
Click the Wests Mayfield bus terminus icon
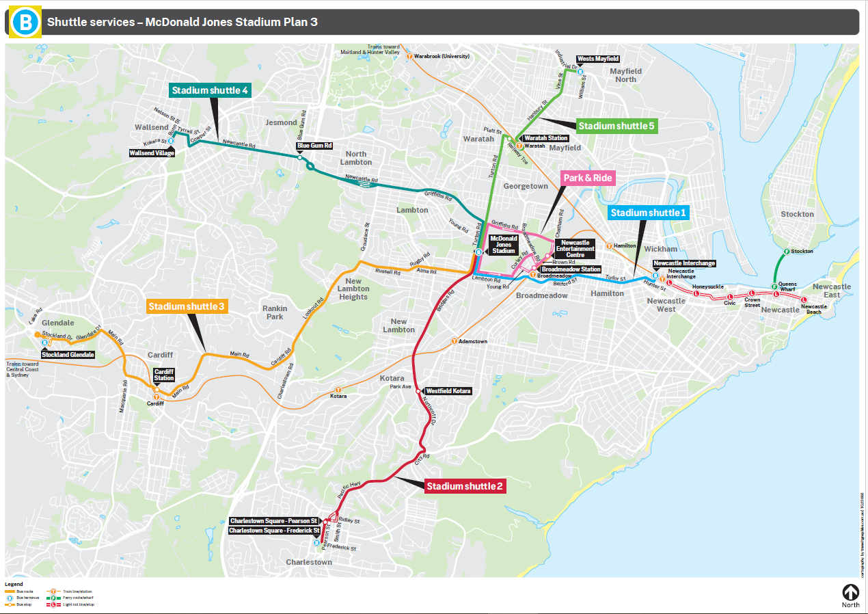pos(580,70)
